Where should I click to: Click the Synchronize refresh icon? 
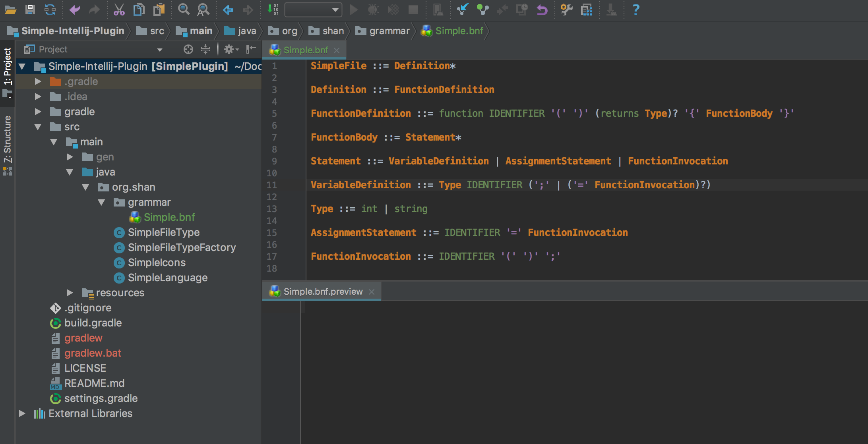coord(49,10)
